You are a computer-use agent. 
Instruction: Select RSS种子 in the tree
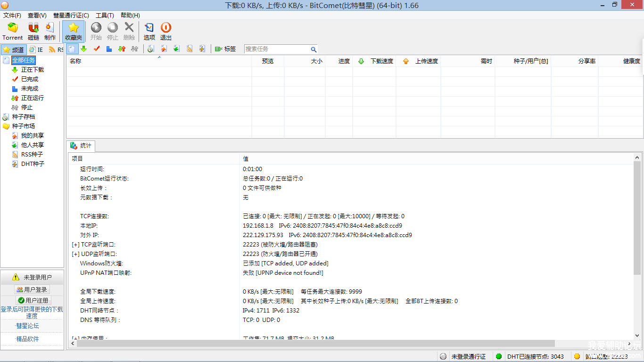pos(32,155)
